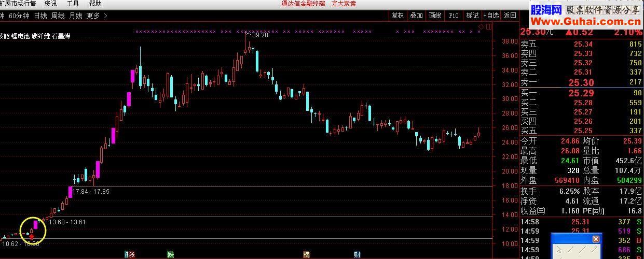Click the PE(动) value 16.8
644x259 pixels.
(x=635, y=210)
